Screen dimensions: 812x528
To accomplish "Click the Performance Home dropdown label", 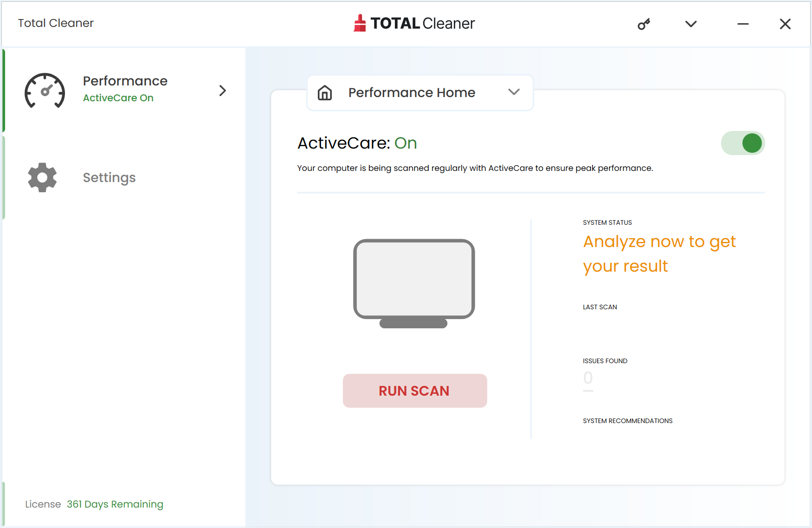I will point(412,92).
